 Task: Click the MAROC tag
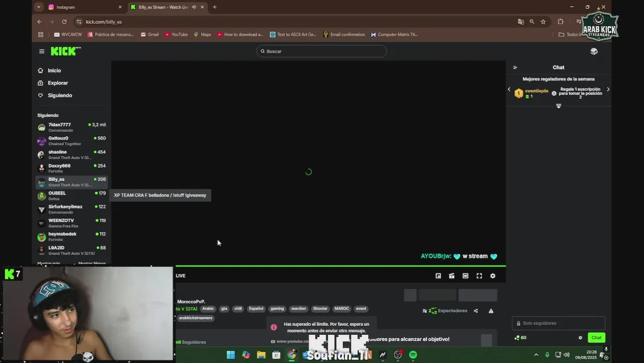(341, 309)
